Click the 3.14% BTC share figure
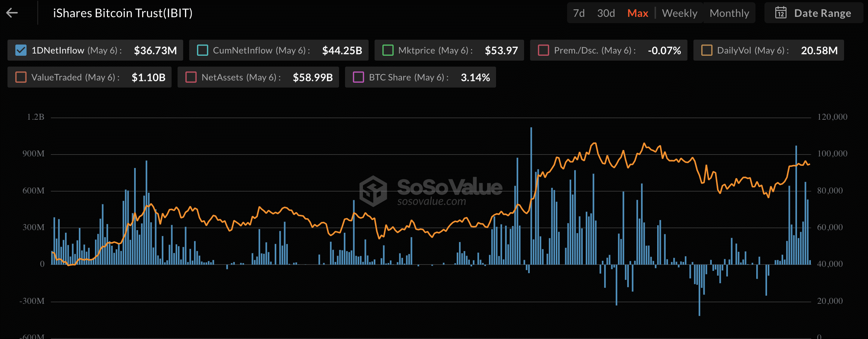The image size is (868, 339). point(475,77)
